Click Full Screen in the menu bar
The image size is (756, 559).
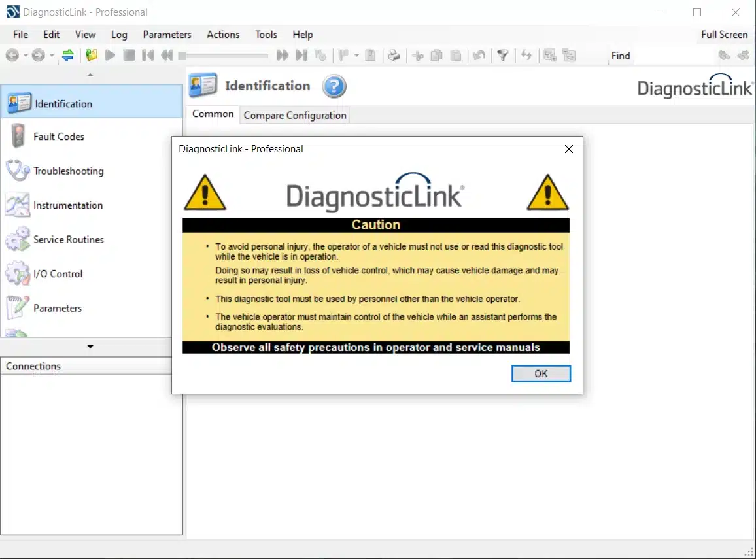coord(724,35)
